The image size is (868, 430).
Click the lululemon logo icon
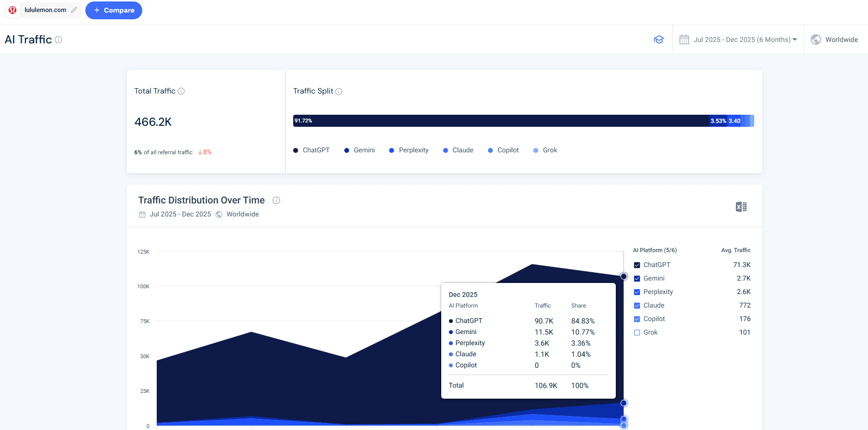click(13, 10)
